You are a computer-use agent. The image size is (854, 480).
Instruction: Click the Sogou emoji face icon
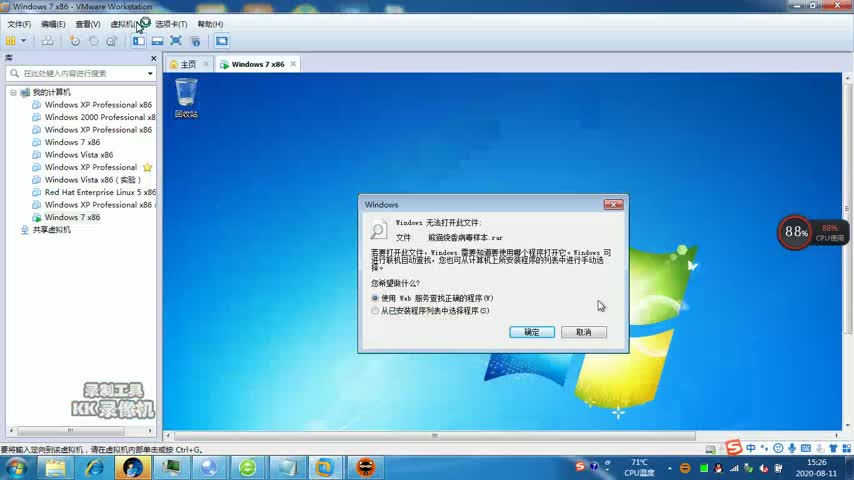point(778,448)
